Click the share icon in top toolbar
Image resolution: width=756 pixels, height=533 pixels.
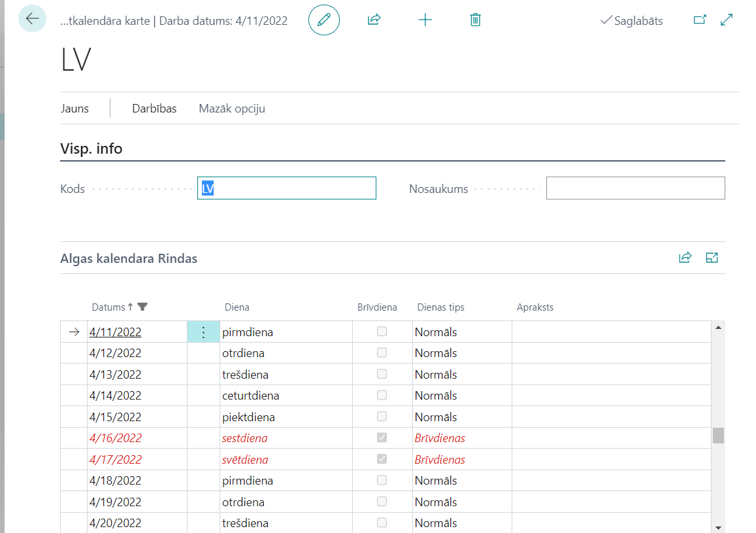click(x=374, y=20)
